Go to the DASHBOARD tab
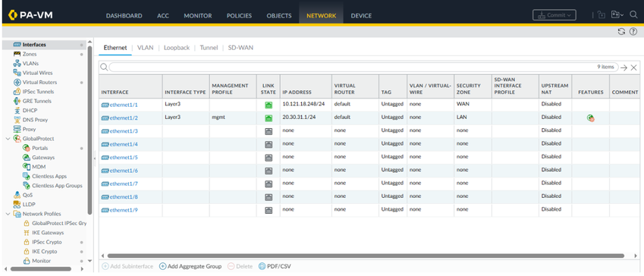This screenshot has height=276, width=644. pyautogui.click(x=124, y=16)
